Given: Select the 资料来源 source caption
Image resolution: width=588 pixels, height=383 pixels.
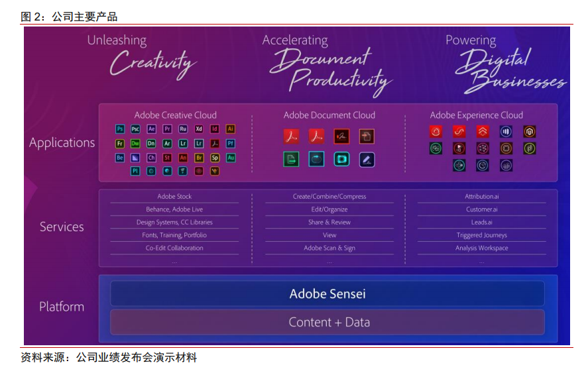Looking at the screenshot, I should 109,357.
